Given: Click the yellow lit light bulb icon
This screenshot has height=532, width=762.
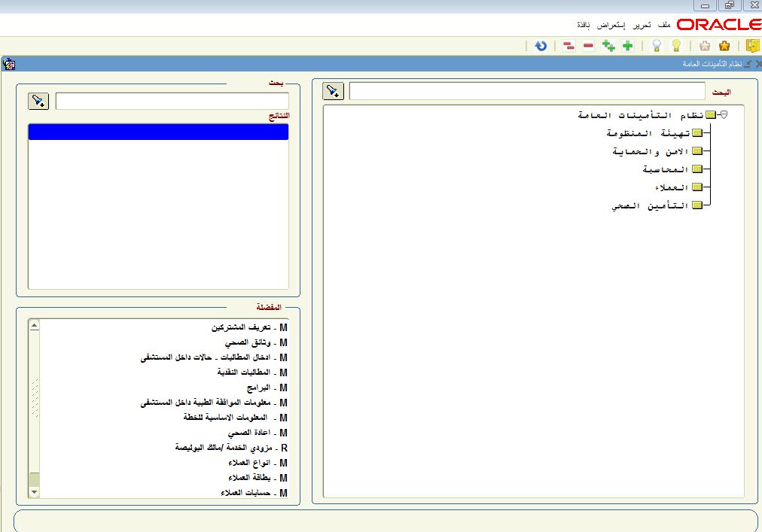Looking at the screenshot, I should click(675, 46).
